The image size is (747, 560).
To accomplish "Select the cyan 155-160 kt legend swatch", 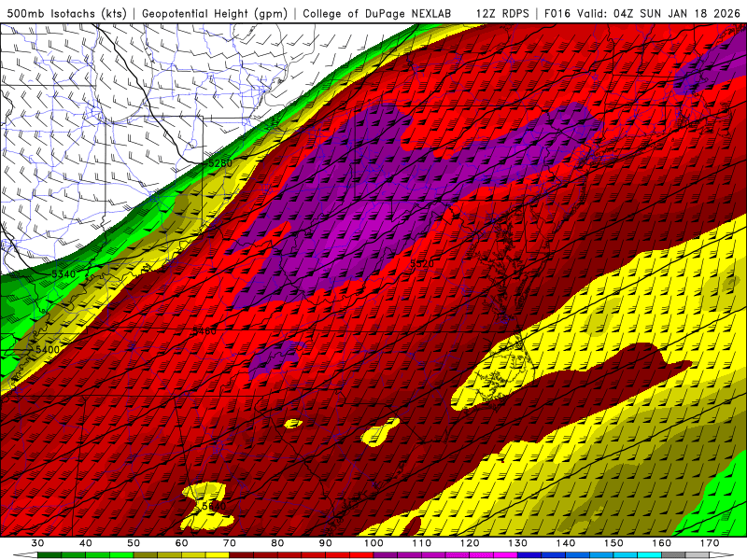I will click(x=649, y=555).
